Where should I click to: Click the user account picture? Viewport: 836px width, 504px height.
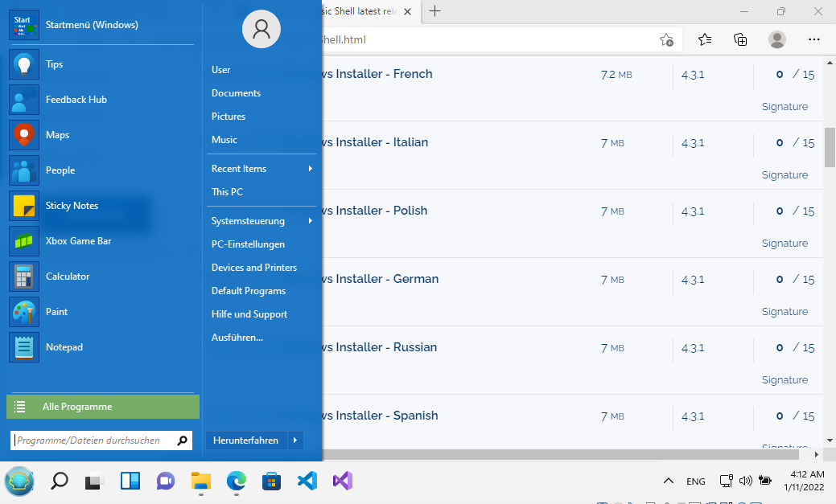coord(262,29)
